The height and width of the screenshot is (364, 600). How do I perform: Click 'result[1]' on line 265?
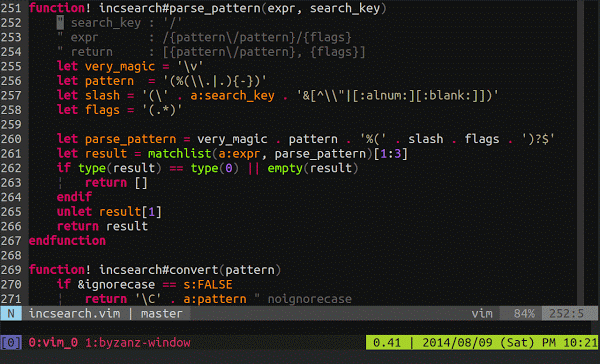[x=130, y=212]
